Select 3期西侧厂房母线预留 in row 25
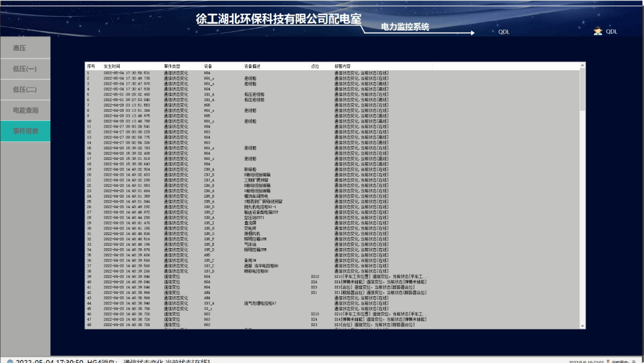This screenshot has height=363, width=644. point(263,202)
